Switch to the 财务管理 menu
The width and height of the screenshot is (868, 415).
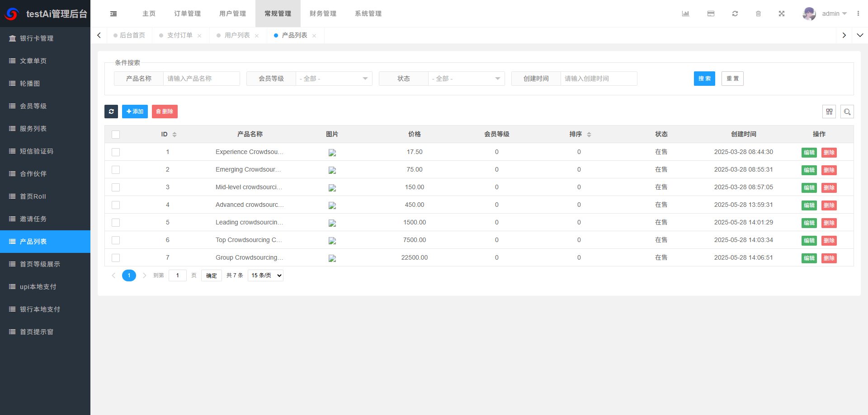click(323, 14)
